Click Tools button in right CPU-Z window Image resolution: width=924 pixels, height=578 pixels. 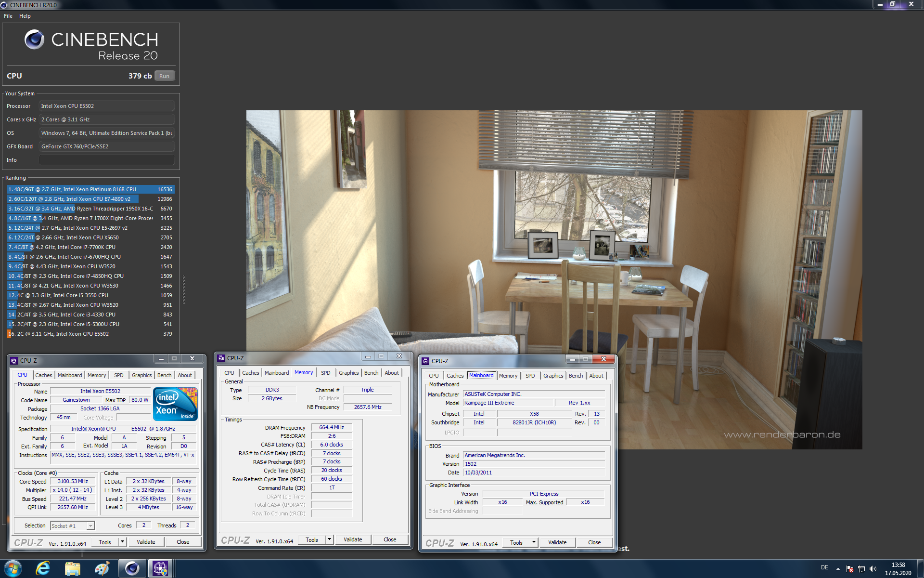coord(516,542)
